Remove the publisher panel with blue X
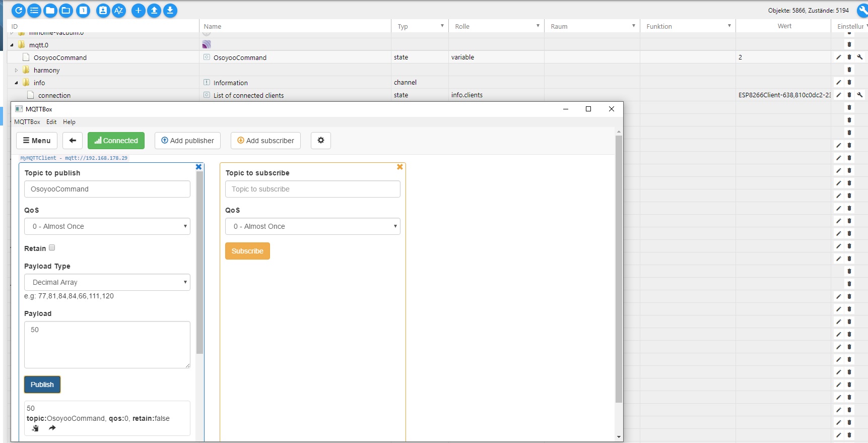This screenshot has width=868, height=443. (x=198, y=167)
